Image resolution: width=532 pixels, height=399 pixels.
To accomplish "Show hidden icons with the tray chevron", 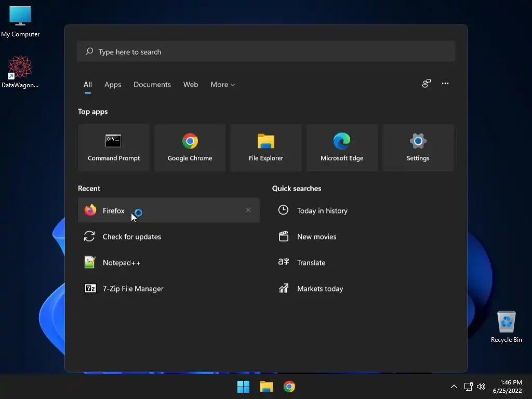I will tap(454, 387).
